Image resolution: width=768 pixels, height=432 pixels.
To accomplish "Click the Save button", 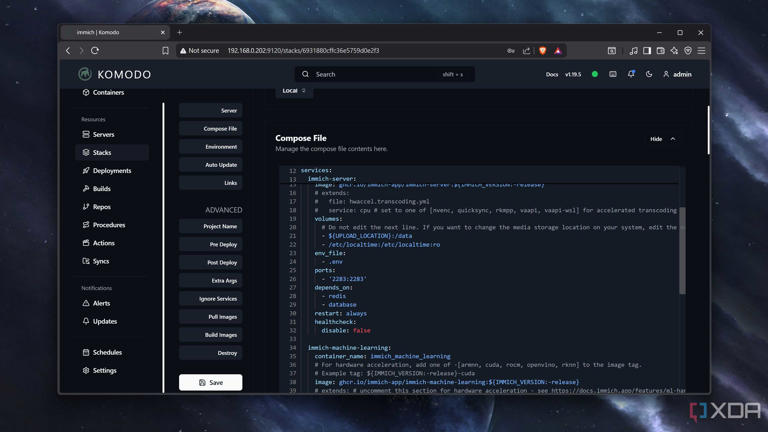I will click(211, 382).
